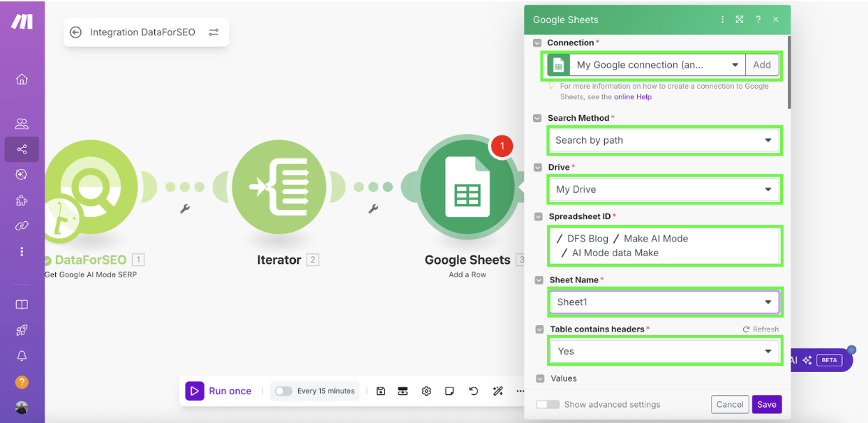Open the Drive dropdown showing My Drive

coord(664,189)
